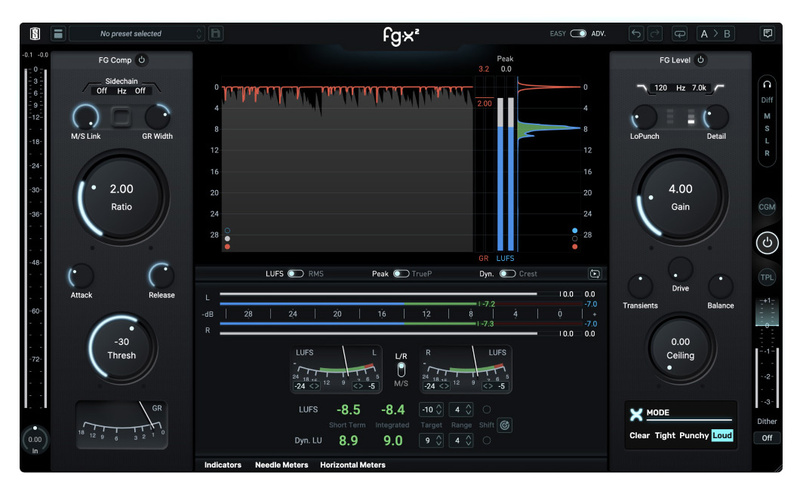This screenshot has height=488, width=800.
Task: Solo the M monitor channel
Action: point(767,116)
